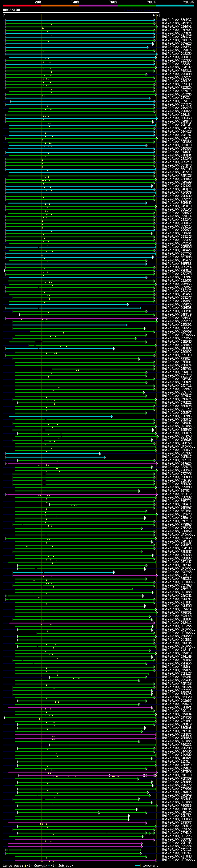Select label UniRef100_Q25C92

[x=177, y=325]
